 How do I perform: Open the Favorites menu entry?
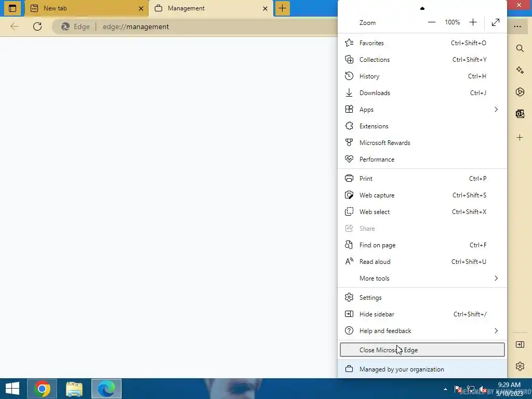[422, 43]
